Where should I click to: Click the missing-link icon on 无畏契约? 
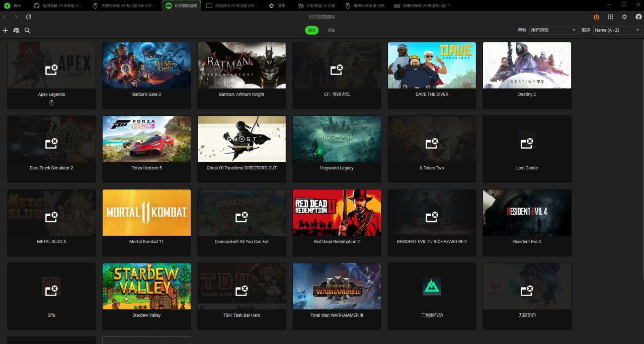(527, 290)
